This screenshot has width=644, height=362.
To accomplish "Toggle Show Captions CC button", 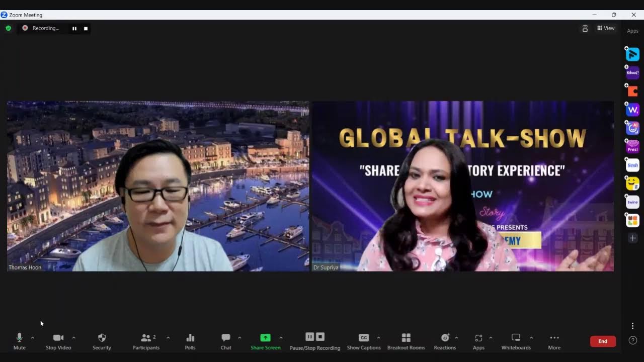I will pyautogui.click(x=364, y=341).
